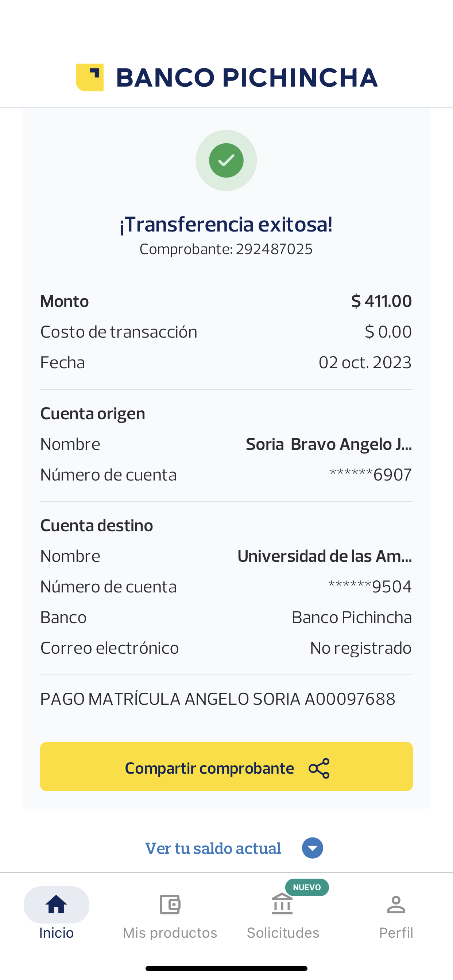
Task: Tap the BANCO PICHINCHA header title
Action: pyautogui.click(x=247, y=77)
